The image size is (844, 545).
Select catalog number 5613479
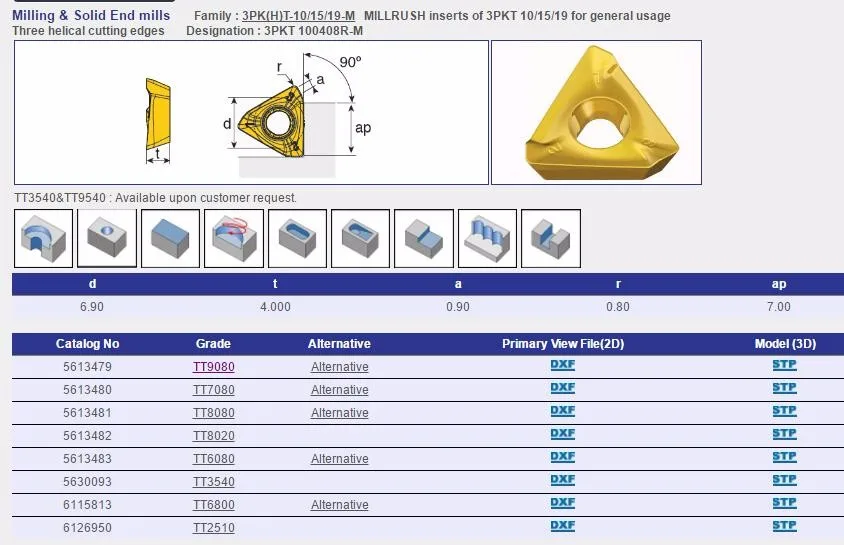tap(87, 367)
